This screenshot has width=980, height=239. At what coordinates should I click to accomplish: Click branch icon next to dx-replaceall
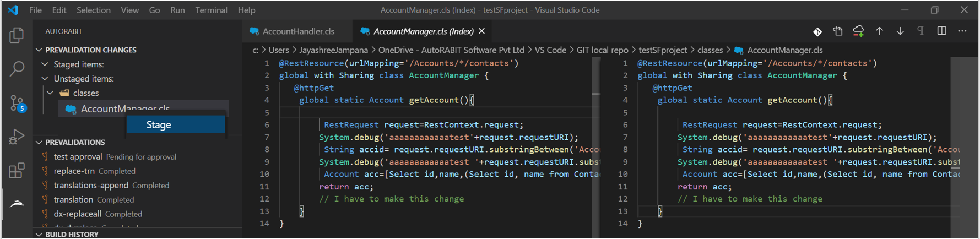pyautogui.click(x=45, y=214)
